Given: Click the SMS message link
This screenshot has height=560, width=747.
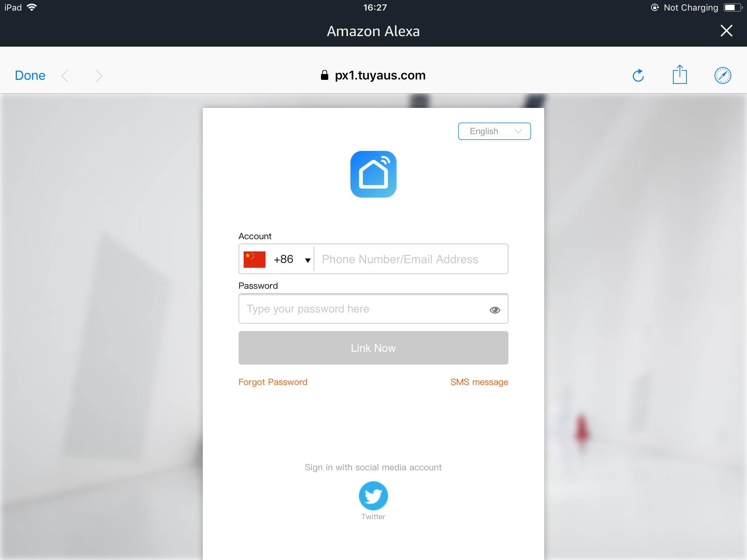Looking at the screenshot, I should (479, 382).
